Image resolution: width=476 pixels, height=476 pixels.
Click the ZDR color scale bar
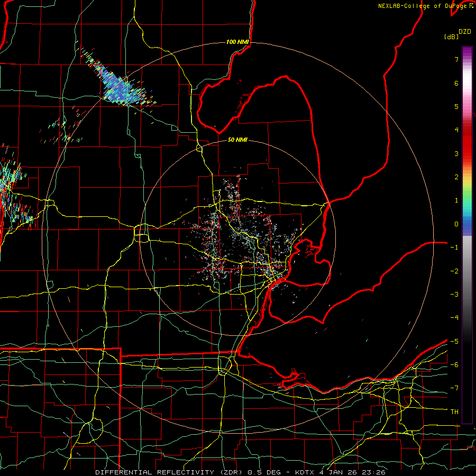pos(467,235)
